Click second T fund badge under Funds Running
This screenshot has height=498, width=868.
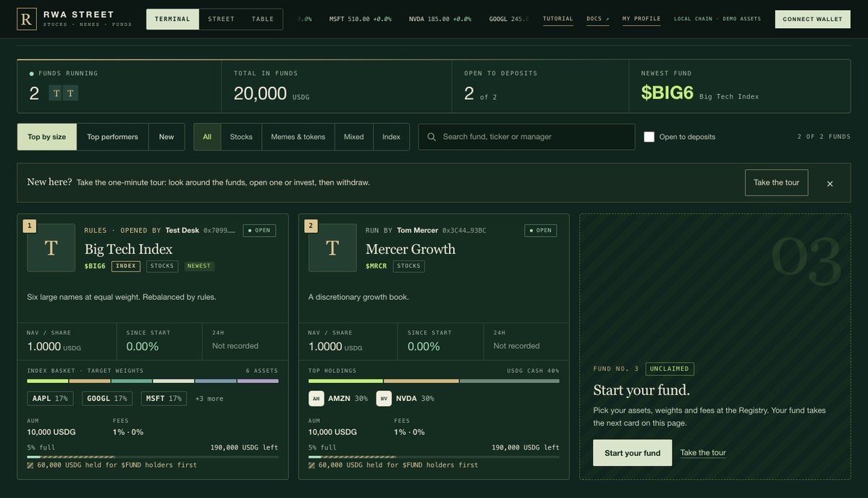coord(70,93)
